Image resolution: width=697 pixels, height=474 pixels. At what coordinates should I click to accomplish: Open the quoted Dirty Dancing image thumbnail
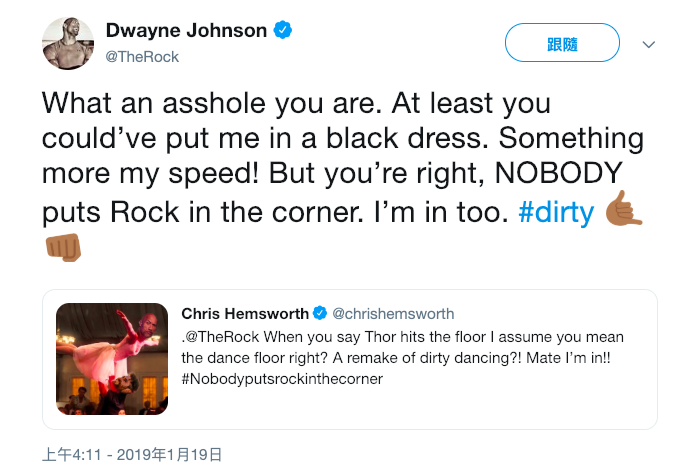112,359
